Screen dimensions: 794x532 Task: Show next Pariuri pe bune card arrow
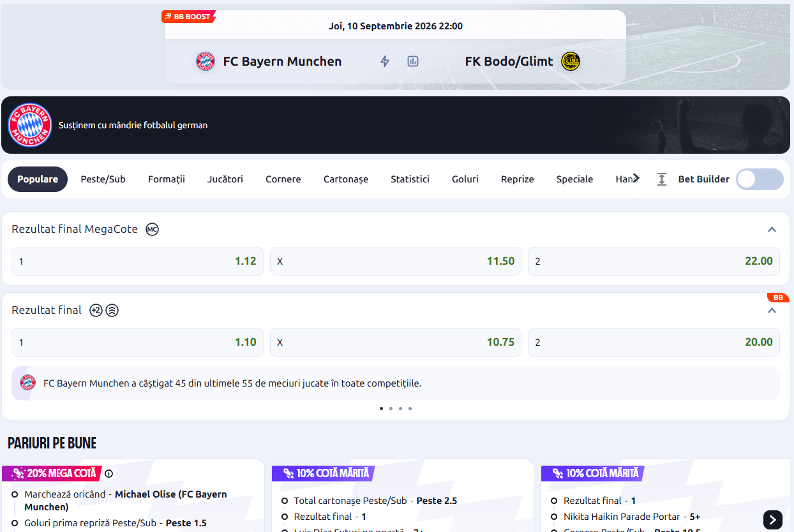point(772,519)
